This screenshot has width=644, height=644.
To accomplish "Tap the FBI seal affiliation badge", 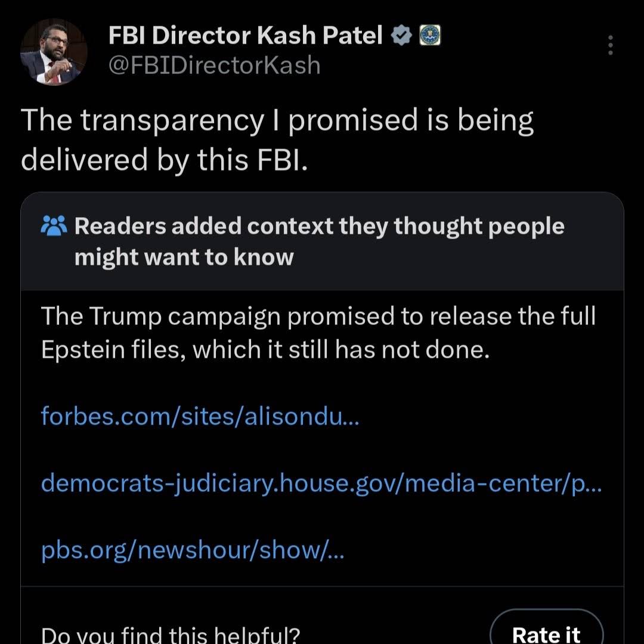I will [429, 35].
